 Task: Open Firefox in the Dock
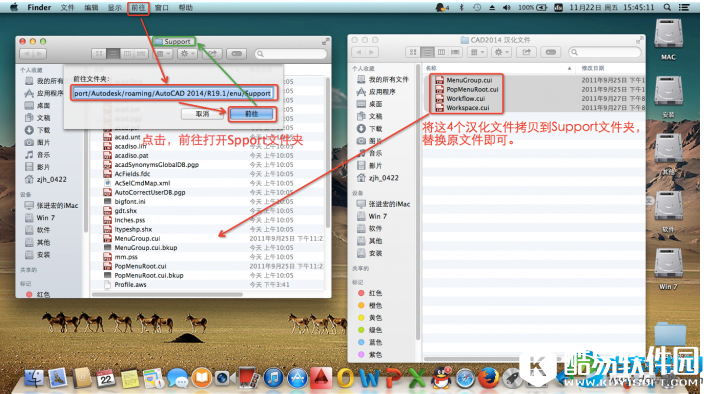coord(488,378)
